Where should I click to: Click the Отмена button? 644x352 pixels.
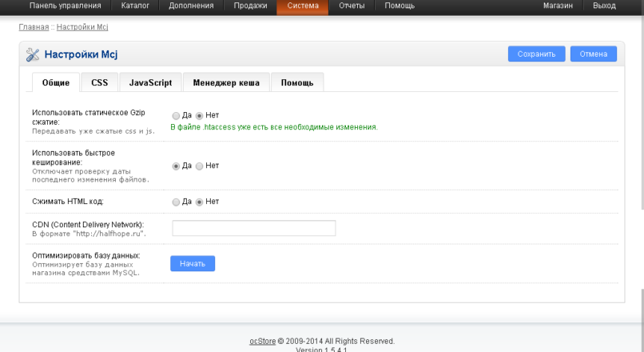pos(594,54)
